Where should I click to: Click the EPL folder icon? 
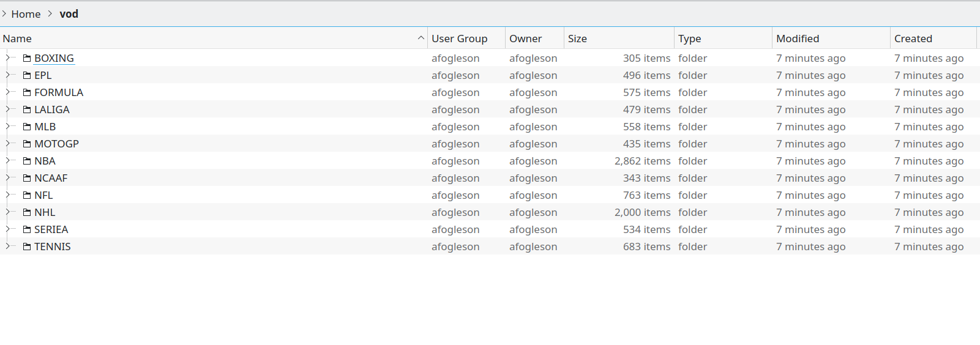(27, 75)
